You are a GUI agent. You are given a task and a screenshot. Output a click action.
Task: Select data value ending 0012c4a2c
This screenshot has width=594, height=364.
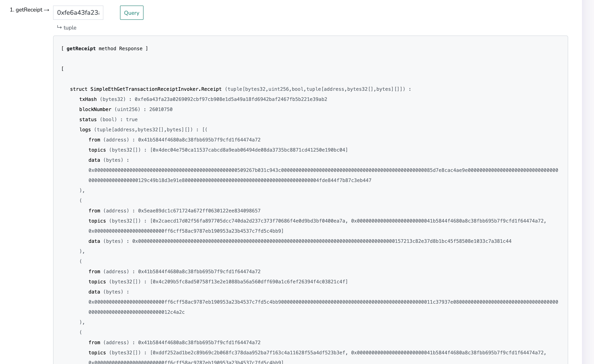pyautogui.click(x=137, y=312)
